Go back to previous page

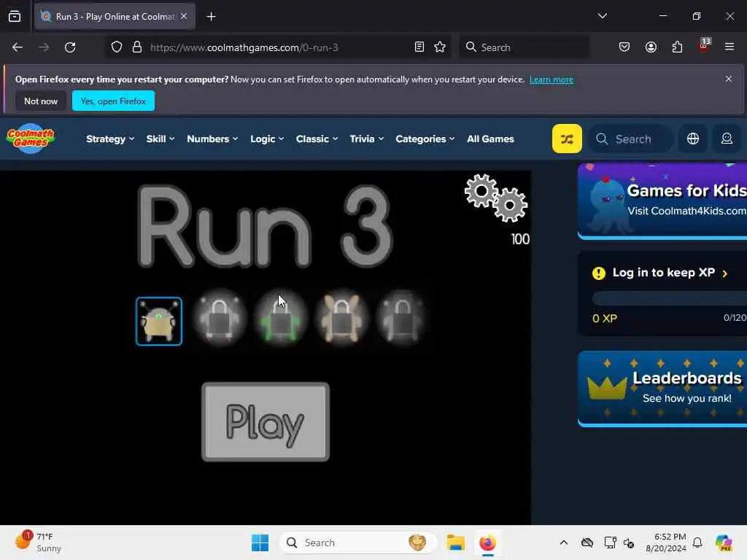click(18, 47)
